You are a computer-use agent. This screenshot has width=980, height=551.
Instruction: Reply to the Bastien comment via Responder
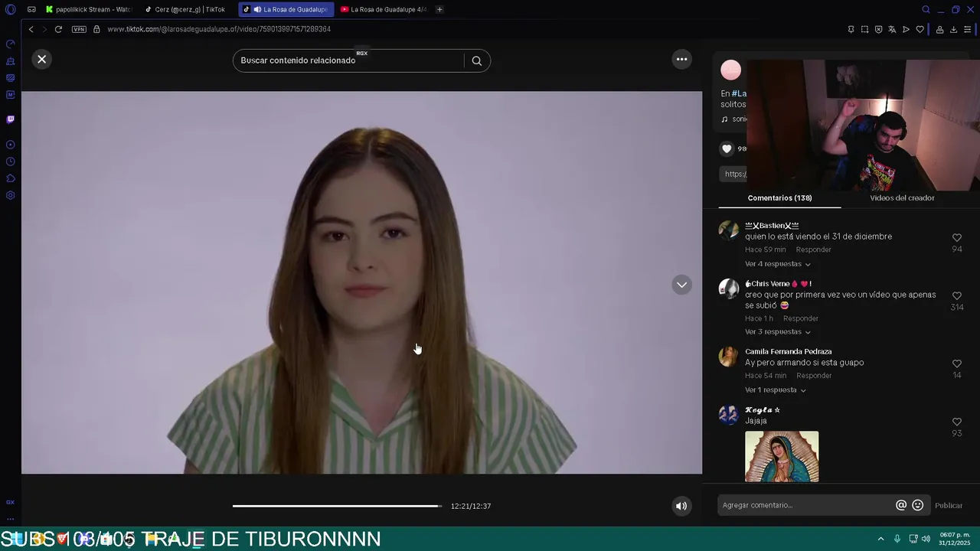tap(813, 249)
